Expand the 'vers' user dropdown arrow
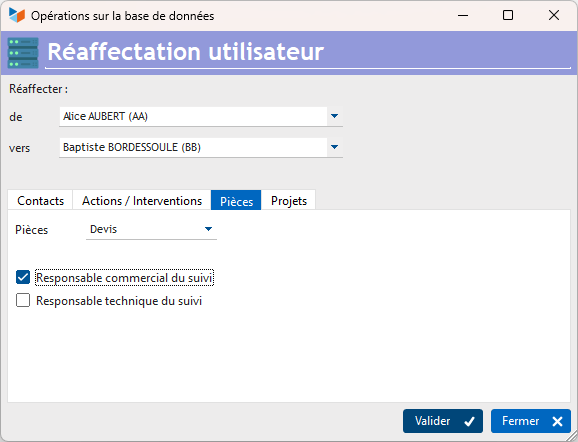This screenshot has width=578, height=442. [x=334, y=147]
